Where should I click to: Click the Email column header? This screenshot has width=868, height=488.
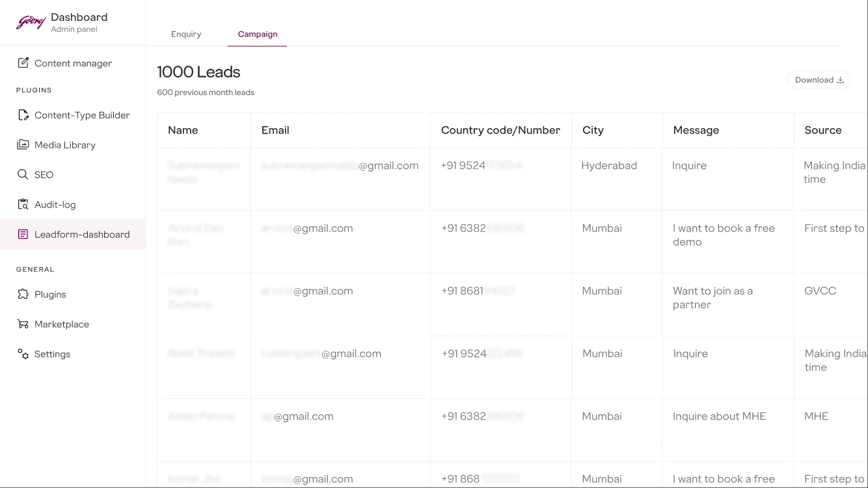point(275,130)
